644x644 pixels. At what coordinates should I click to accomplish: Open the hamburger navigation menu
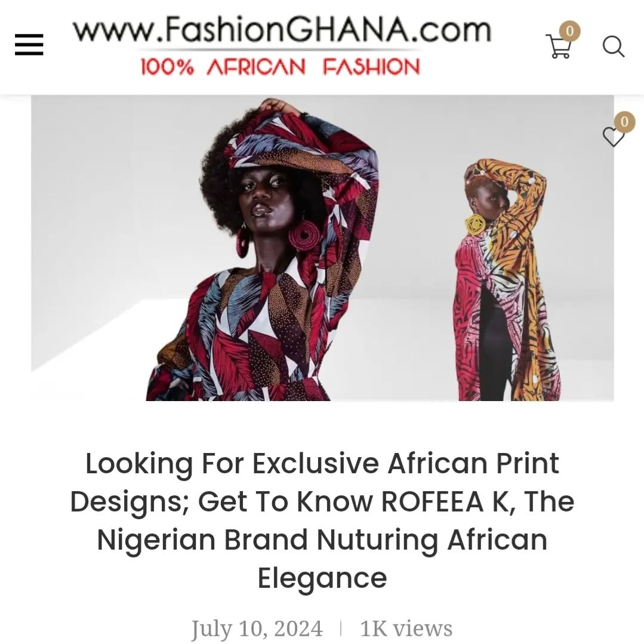coord(29,45)
